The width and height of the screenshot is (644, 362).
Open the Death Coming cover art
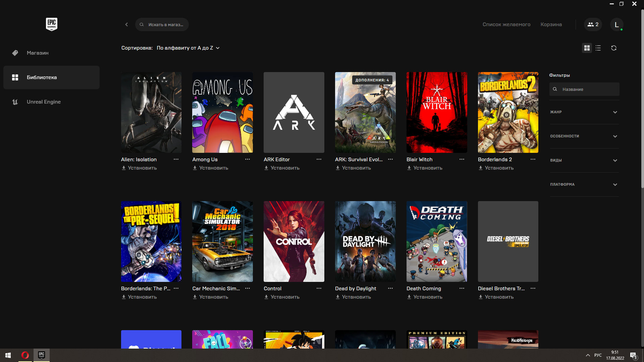pyautogui.click(x=437, y=241)
